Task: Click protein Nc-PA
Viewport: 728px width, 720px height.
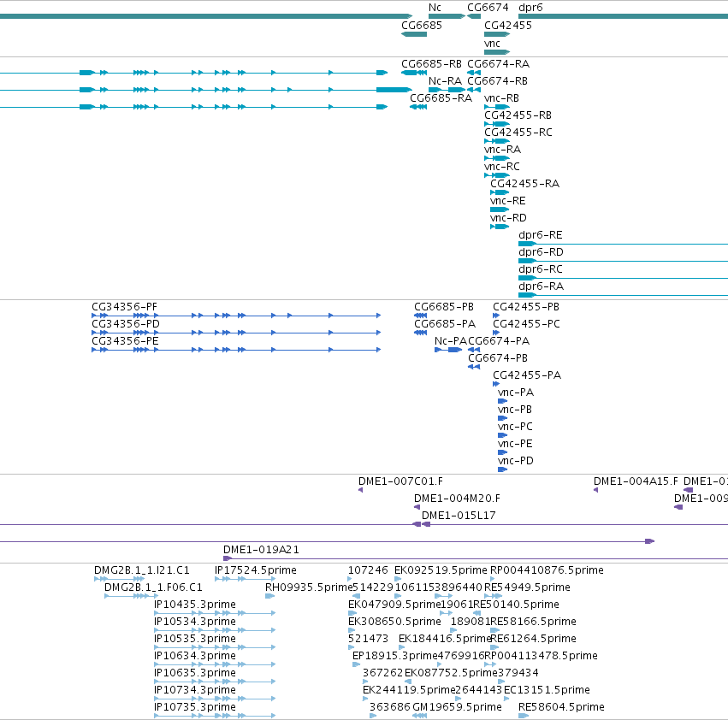Action: [450, 340]
